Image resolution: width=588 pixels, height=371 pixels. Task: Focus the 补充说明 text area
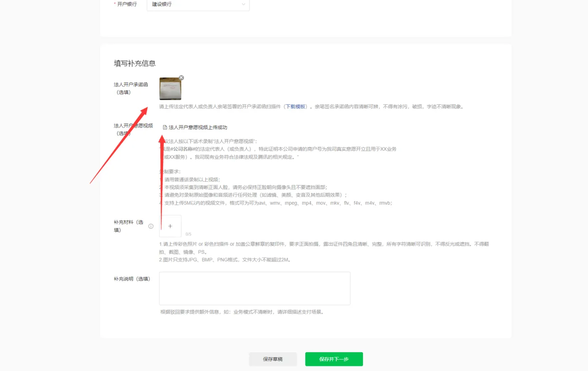[255, 288]
